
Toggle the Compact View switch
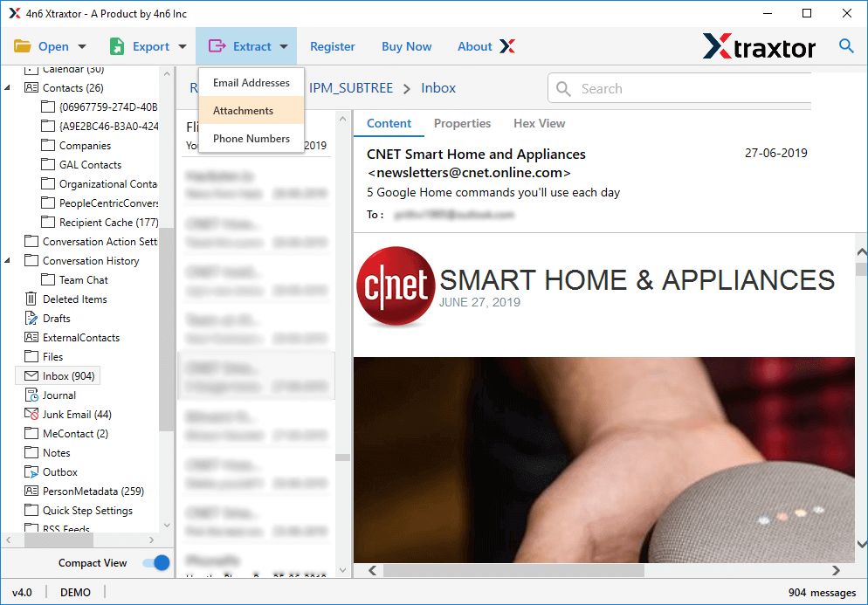156,563
